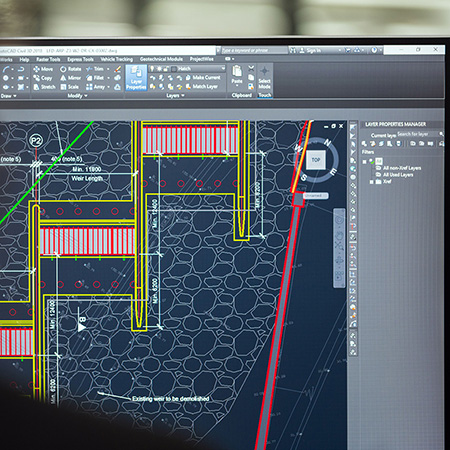Open the Geotechnical Module tab
The width and height of the screenshot is (450, 450).
[161, 59]
